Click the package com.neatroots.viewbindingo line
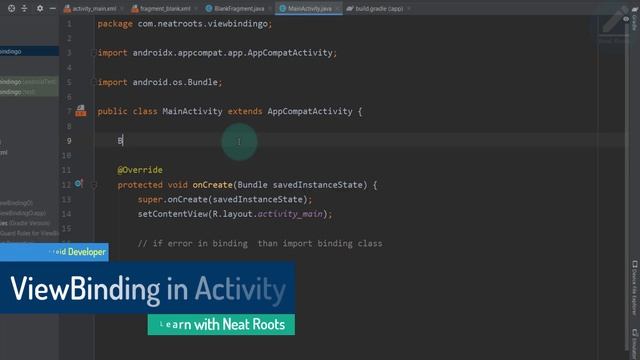The image size is (640, 360). 184,24
